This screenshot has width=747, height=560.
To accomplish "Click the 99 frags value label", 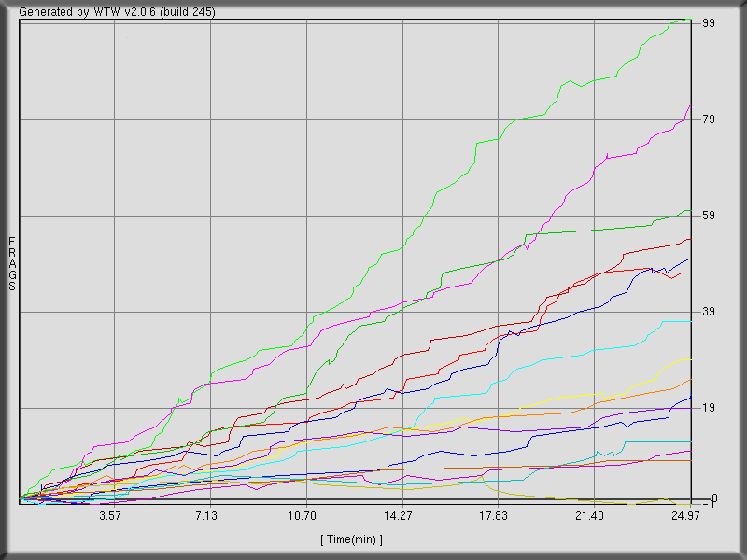I will tap(708, 22).
